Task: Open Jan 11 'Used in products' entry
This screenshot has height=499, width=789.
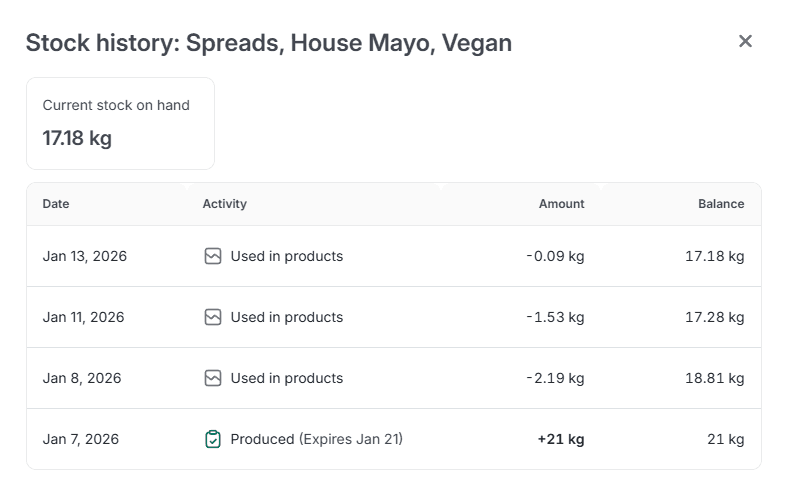Action: pyautogui.click(x=286, y=317)
